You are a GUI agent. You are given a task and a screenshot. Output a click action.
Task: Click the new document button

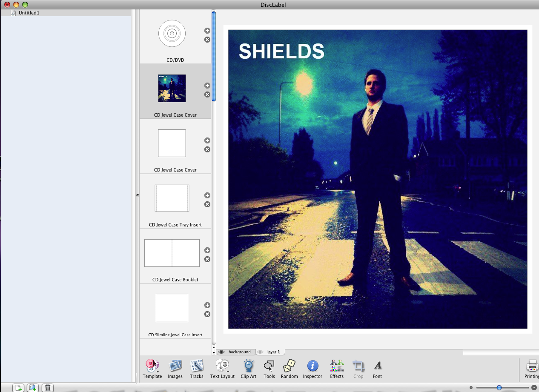[x=18, y=388]
